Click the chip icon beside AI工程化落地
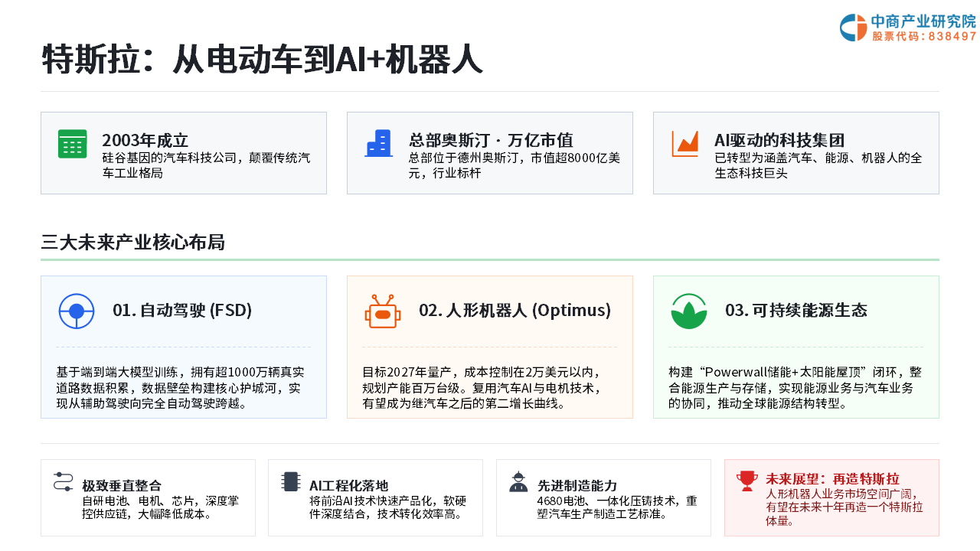Screen dimensions: 980x551 290,482
